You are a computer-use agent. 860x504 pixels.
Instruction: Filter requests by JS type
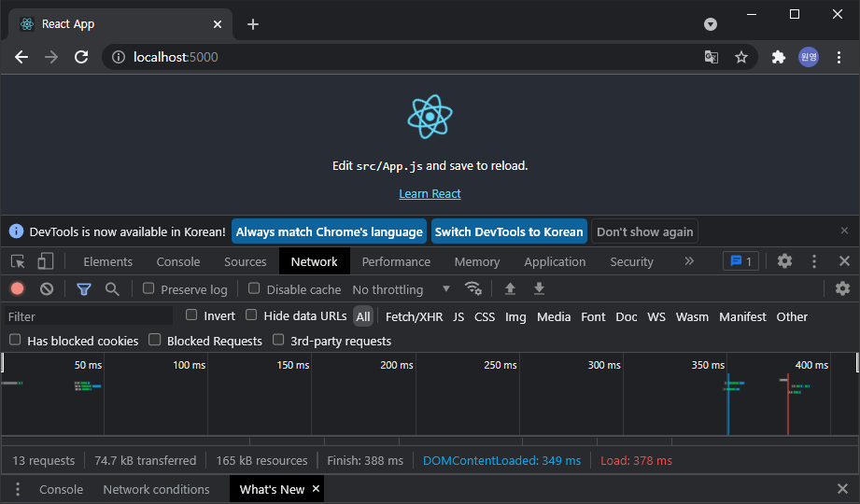[458, 316]
